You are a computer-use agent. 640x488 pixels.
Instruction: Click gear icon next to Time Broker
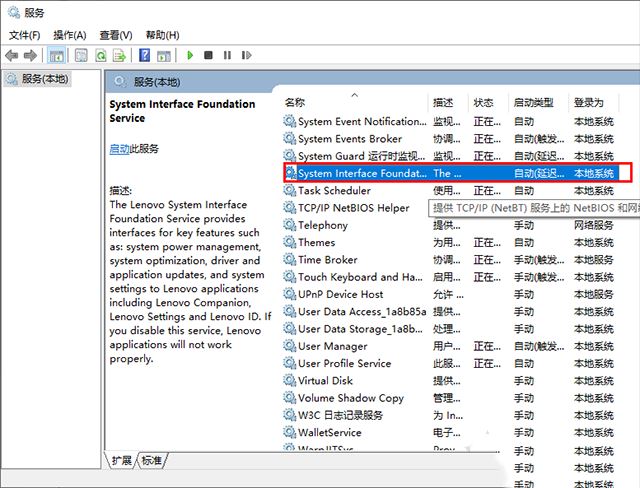(x=289, y=260)
